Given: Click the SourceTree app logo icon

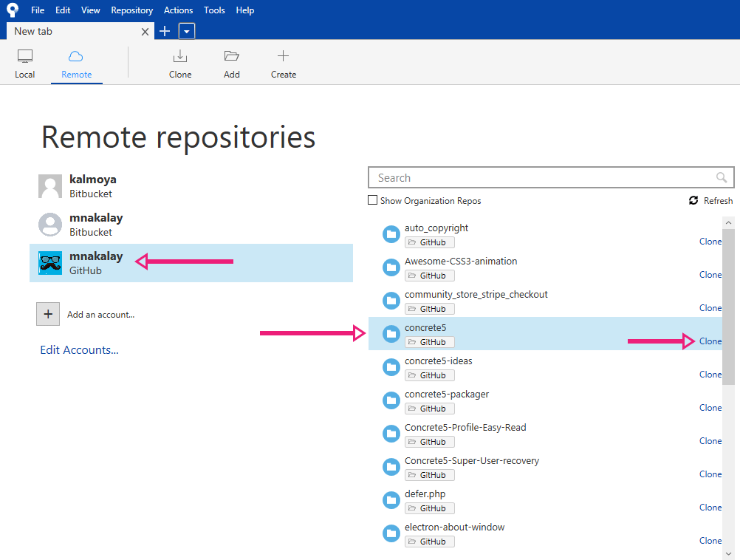Looking at the screenshot, I should tap(13, 10).
